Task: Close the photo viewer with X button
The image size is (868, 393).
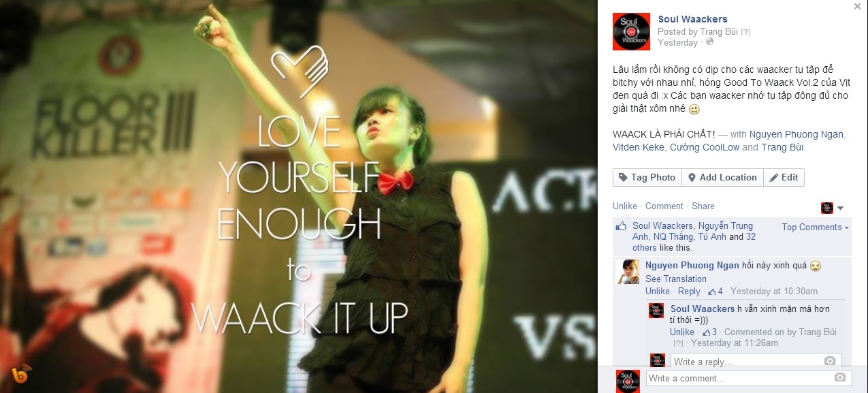Action: click(857, 6)
